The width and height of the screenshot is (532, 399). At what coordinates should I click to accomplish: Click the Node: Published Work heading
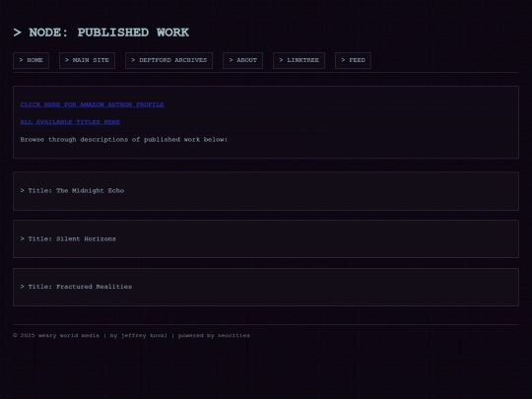pos(101,33)
